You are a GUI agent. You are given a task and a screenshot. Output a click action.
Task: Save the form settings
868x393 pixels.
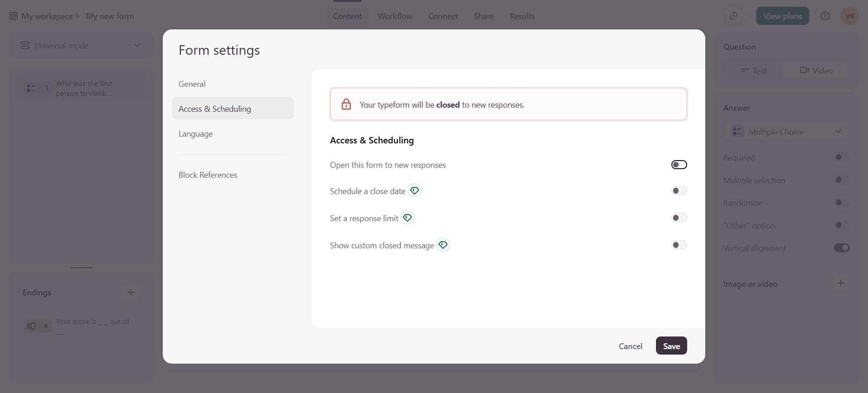671,346
